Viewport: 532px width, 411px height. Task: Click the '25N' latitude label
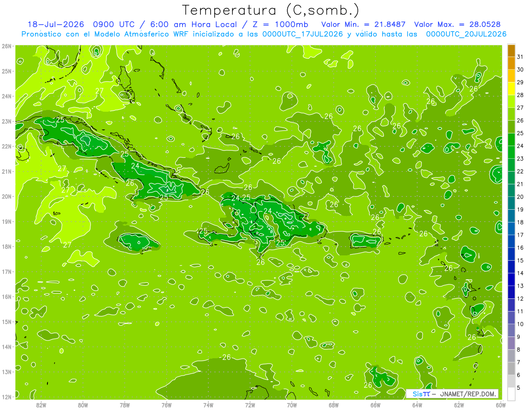[7, 71]
